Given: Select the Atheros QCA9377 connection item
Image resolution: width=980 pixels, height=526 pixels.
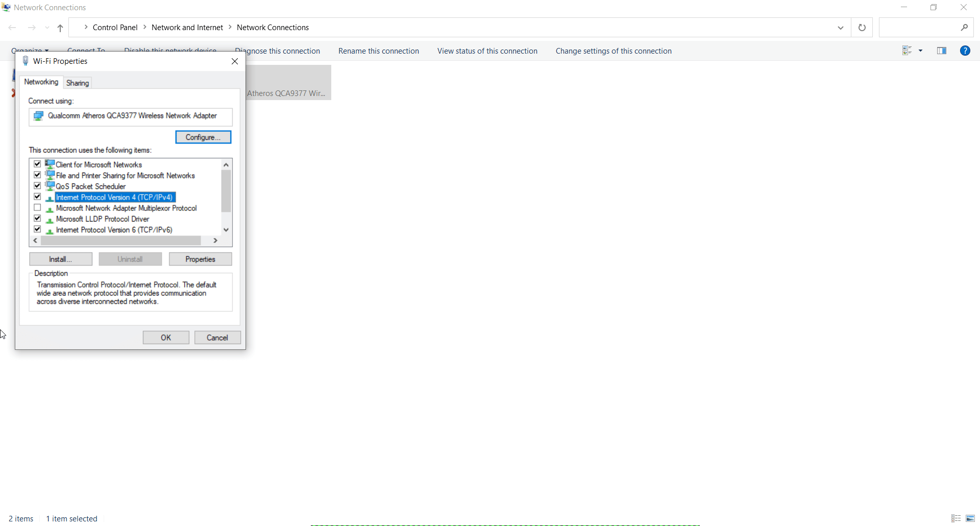Looking at the screenshot, I should pyautogui.click(x=288, y=83).
